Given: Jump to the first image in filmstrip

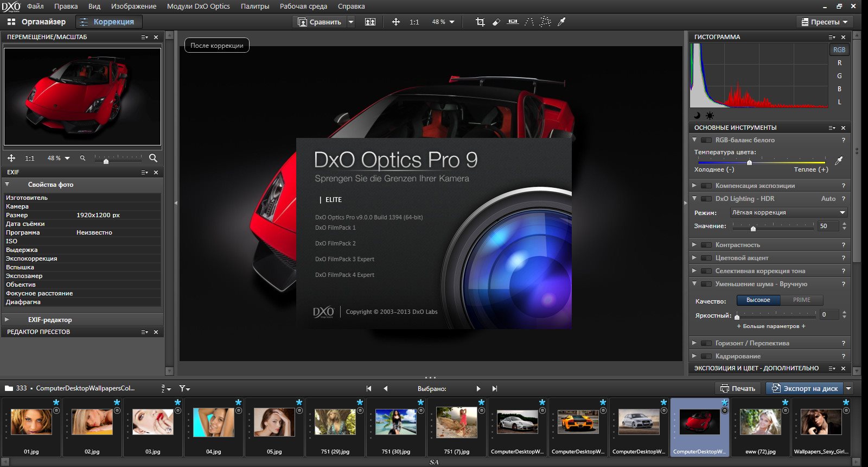Looking at the screenshot, I should click(x=369, y=389).
